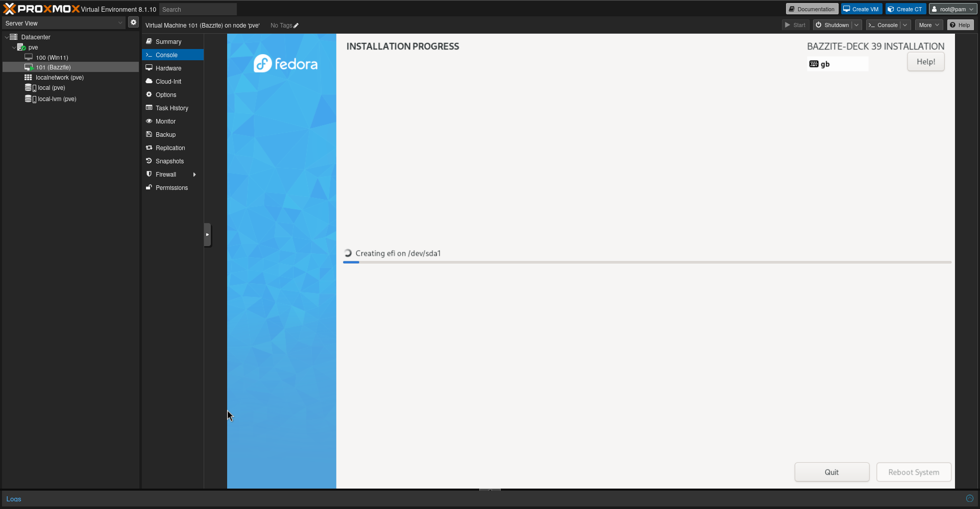This screenshot has width=980, height=509.
Task: Click the Logs label at bottom
Action: tap(14, 499)
